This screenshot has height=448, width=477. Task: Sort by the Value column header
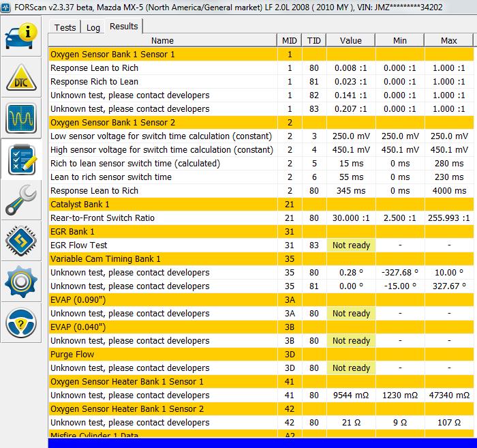click(x=351, y=40)
